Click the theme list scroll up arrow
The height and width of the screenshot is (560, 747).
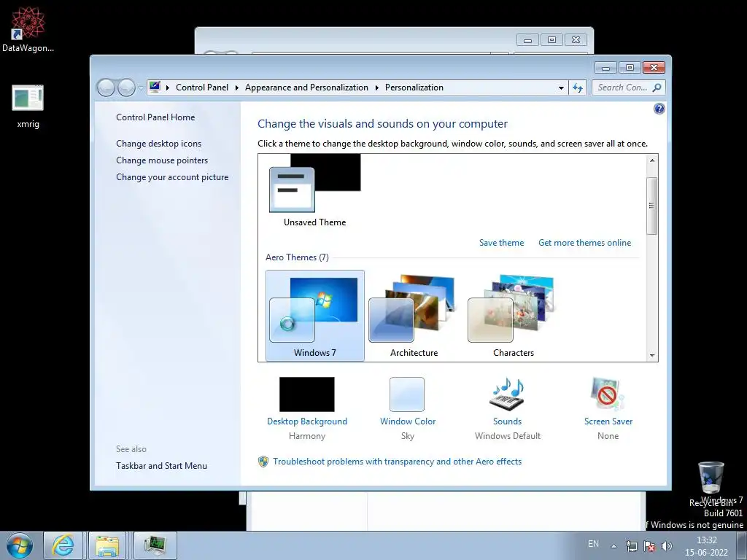pos(652,160)
